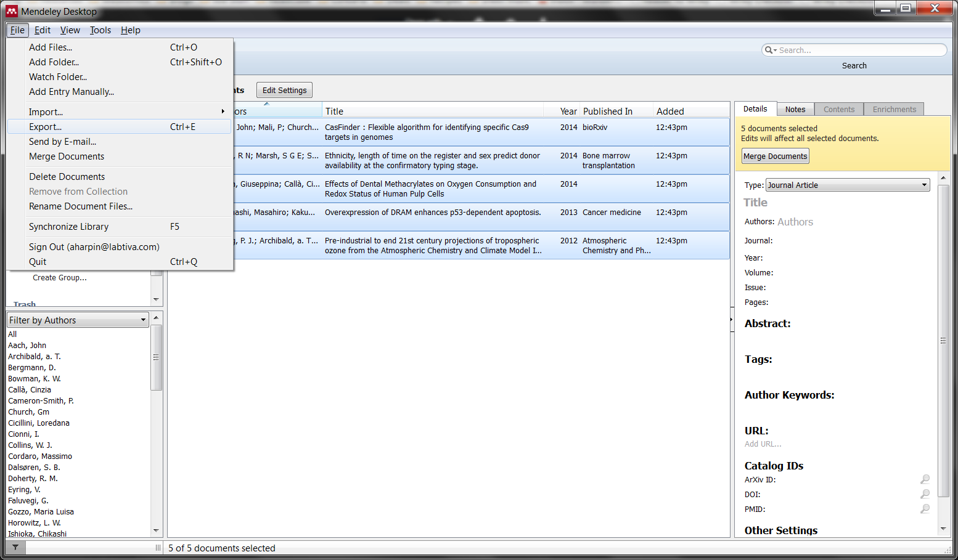Choose Add Folder from the File menu
Viewport: 958px width, 560px height.
click(120, 62)
